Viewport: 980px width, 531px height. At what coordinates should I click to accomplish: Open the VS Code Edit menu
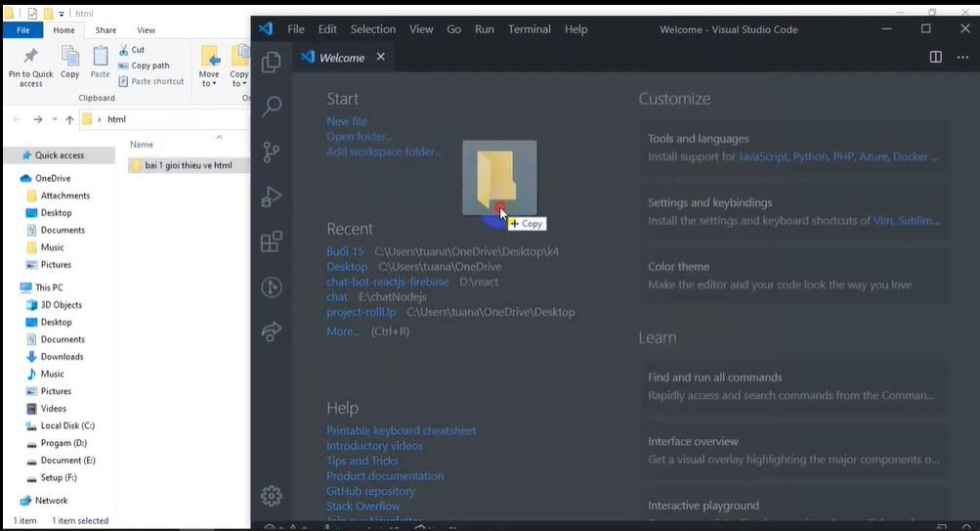[327, 29]
